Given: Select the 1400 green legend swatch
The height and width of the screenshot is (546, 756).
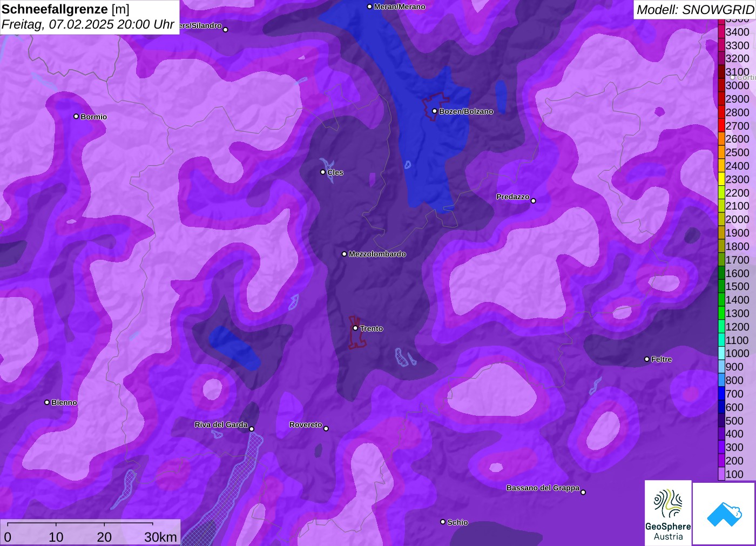Looking at the screenshot, I should point(721,300).
